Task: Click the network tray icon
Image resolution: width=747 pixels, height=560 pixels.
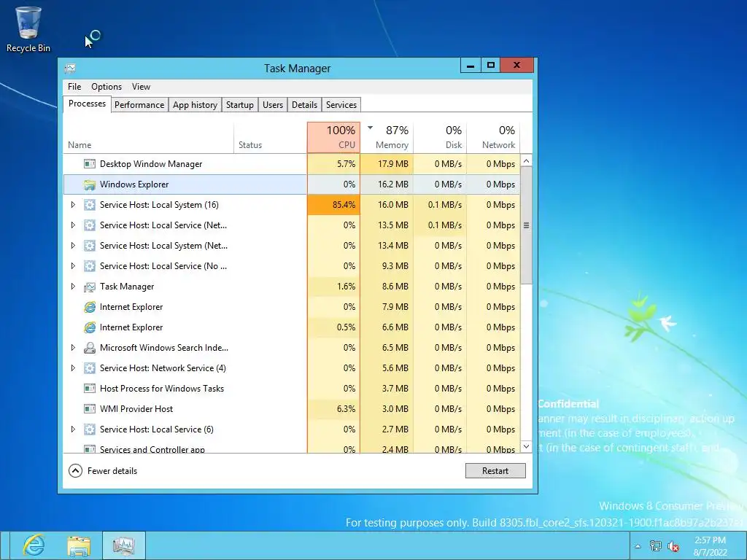Action: coord(656,546)
